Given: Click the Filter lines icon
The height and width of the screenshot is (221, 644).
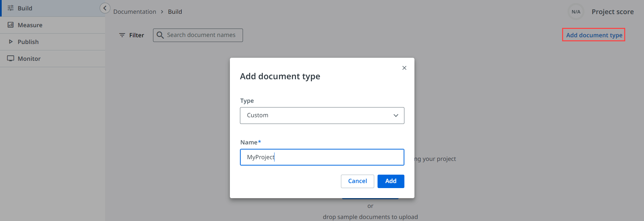Looking at the screenshot, I should click(122, 35).
